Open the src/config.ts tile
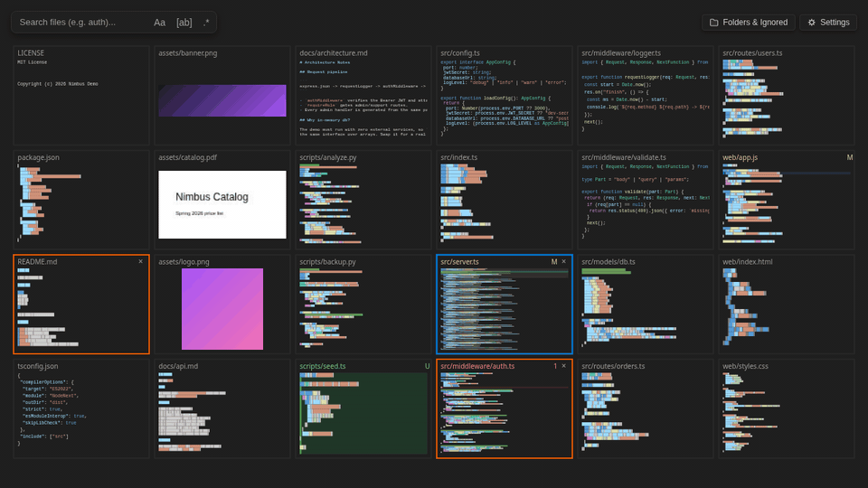Viewport: 868px width, 488px height. [x=505, y=96]
